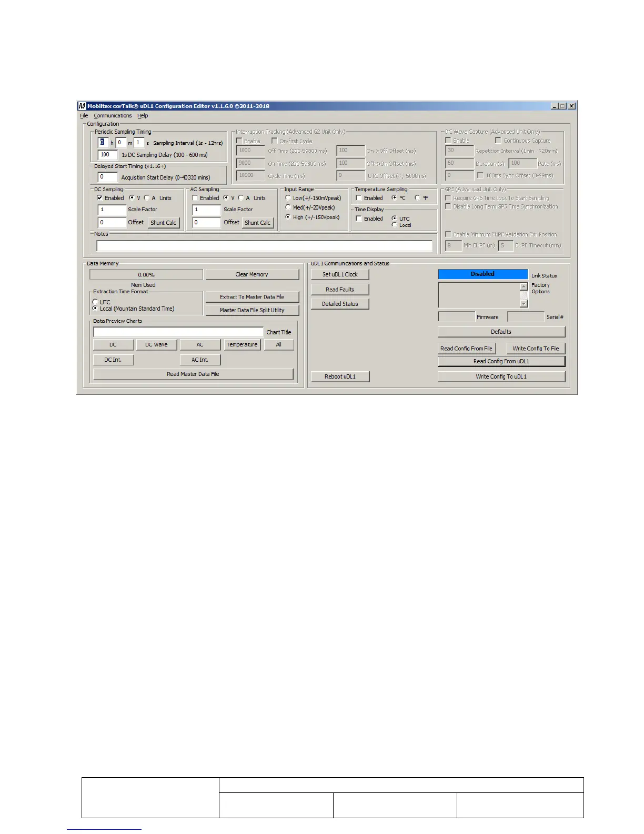This screenshot has height=834, width=644.
Task: Click Write Config To File
Action: 536,349
